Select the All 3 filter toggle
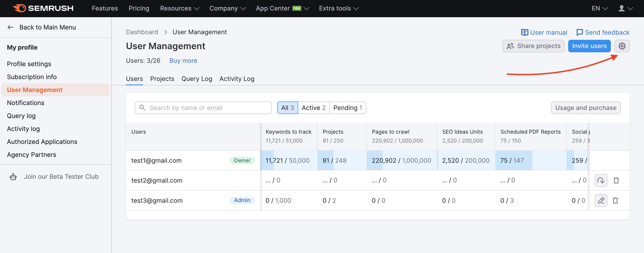Screen dimensions: 644x253 point(287,108)
